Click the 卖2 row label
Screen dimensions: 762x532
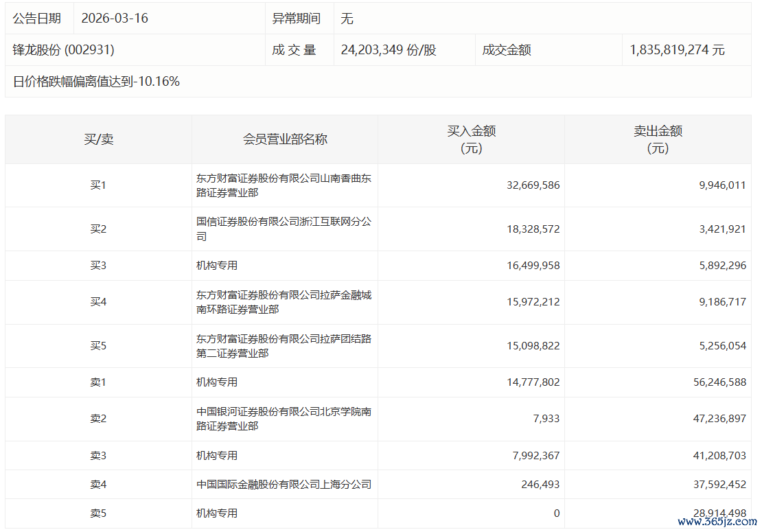[x=98, y=418]
